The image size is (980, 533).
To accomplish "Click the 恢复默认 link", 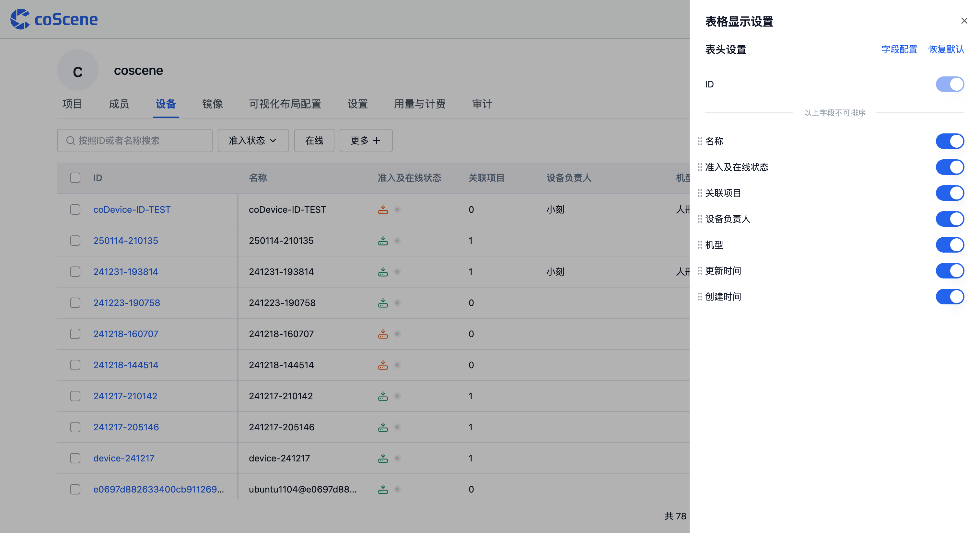I will [946, 50].
